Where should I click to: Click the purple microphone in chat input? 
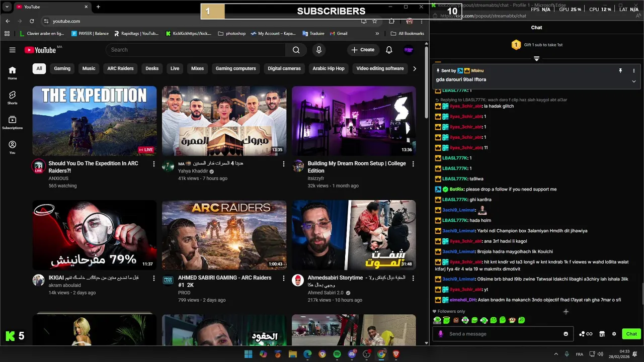[441, 334]
